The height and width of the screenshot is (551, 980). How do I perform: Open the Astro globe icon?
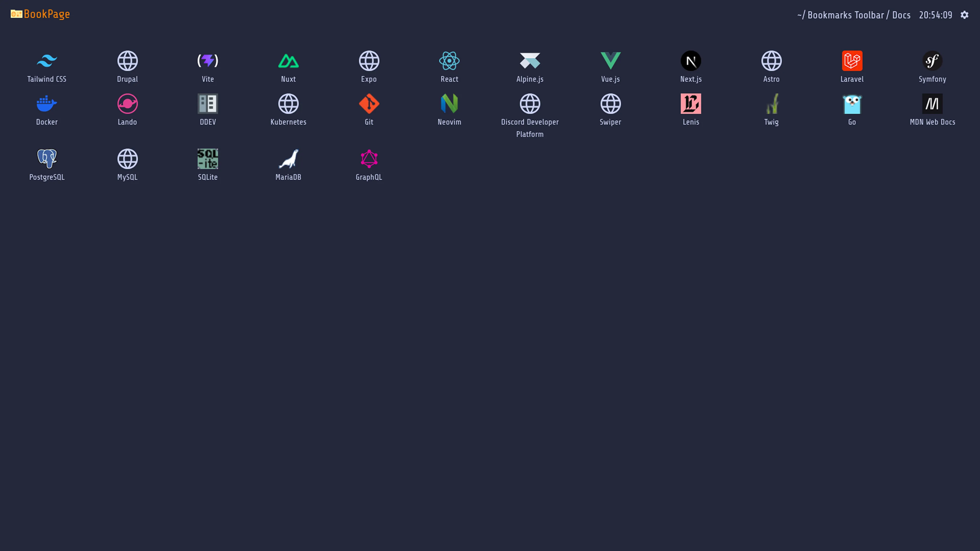point(772,61)
